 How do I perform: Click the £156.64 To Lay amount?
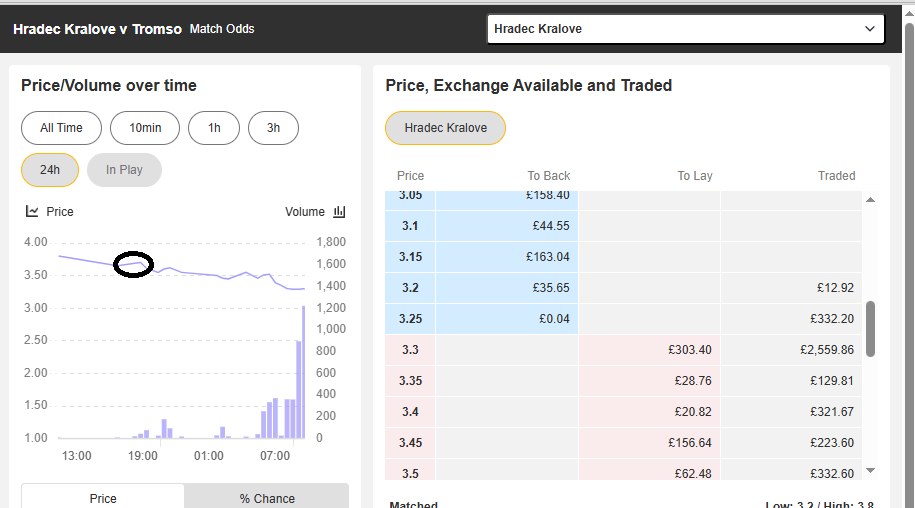click(690, 442)
